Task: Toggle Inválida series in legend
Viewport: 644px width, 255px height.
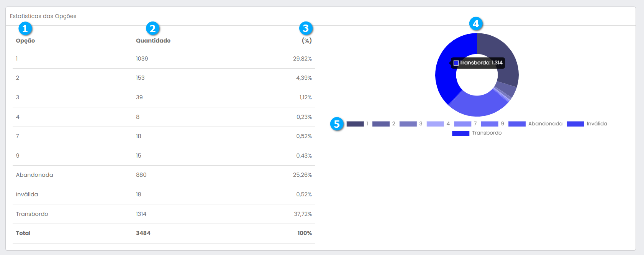Action: [575, 124]
